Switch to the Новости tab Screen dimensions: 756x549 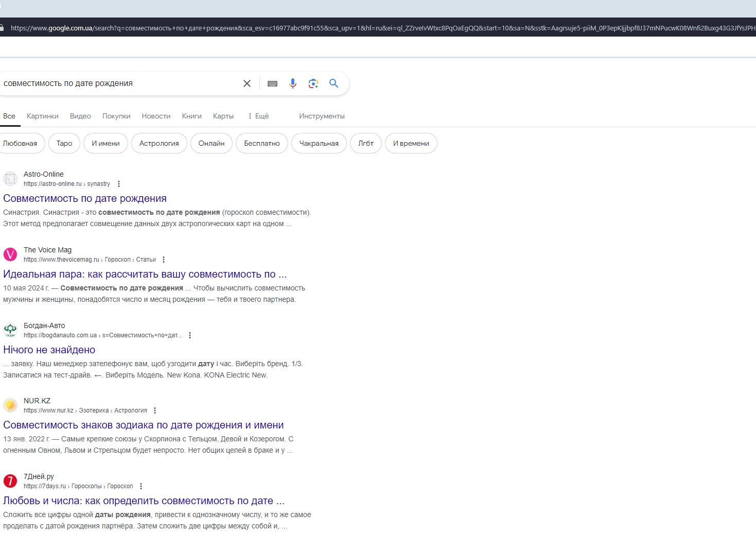click(156, 116)
